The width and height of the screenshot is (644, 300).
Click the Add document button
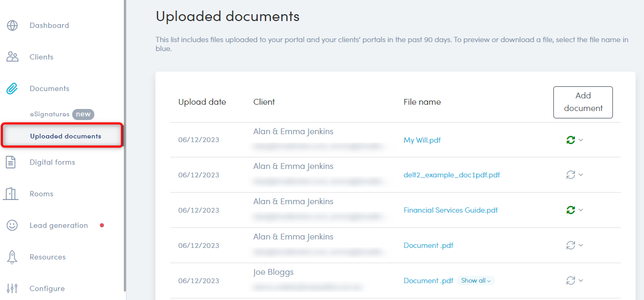click(x=583, y=102)
